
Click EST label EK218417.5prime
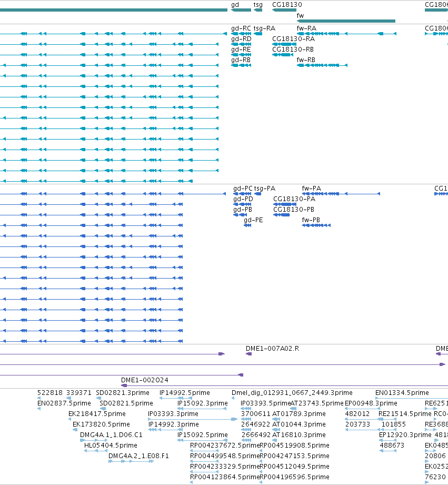(x=97, y=414)
